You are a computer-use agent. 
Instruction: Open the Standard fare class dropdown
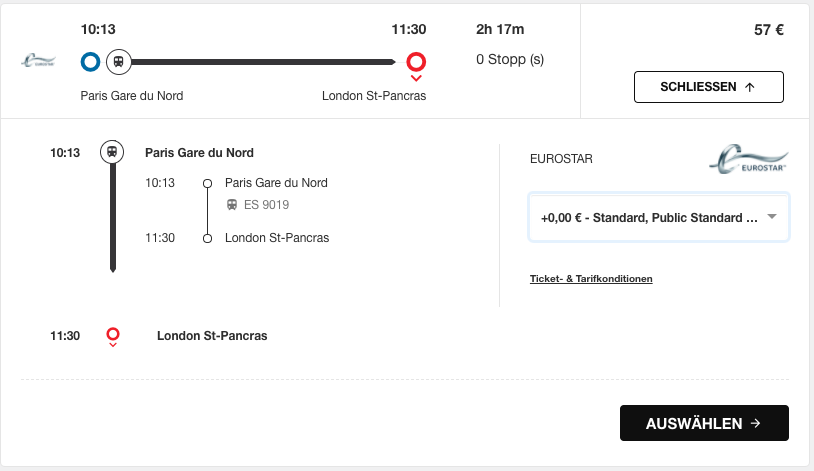pos(659,217)
